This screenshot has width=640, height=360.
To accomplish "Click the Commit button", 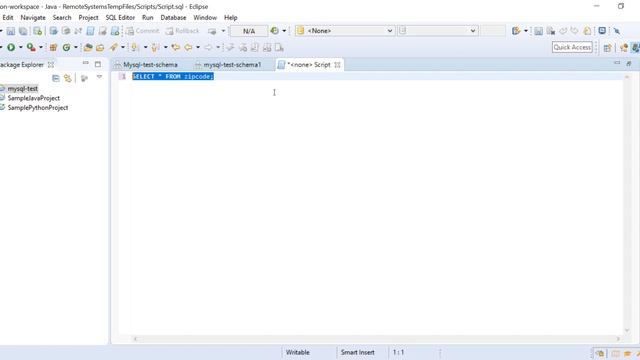I will click(x=142, y=31).
